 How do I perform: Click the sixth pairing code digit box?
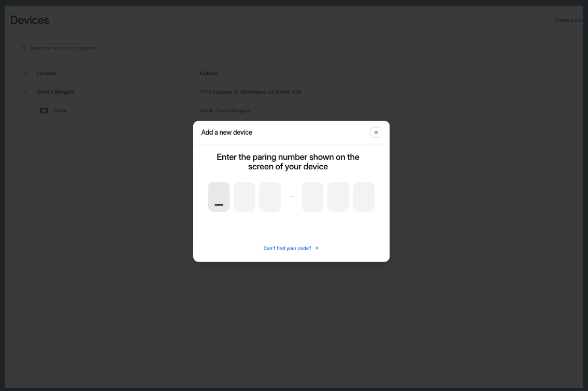tap(364, 197)
